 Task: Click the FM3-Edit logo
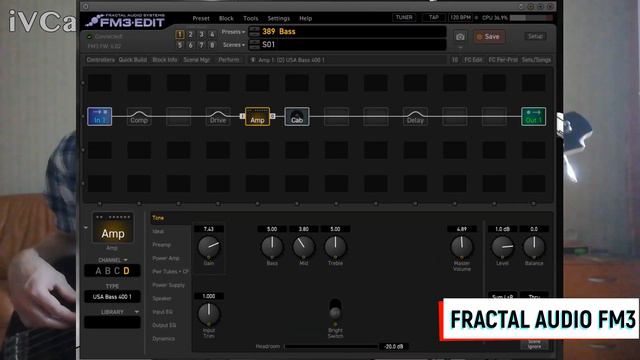(x=126, y=20)
